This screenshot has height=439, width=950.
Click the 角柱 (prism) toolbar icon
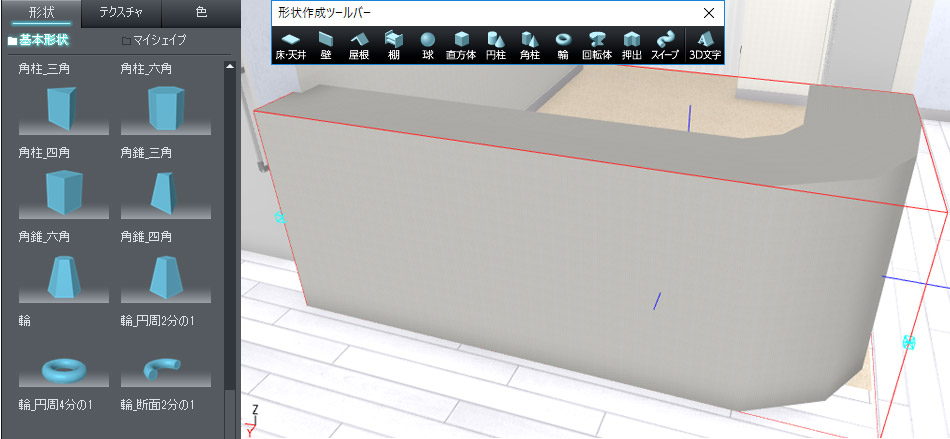click(530, 45)
